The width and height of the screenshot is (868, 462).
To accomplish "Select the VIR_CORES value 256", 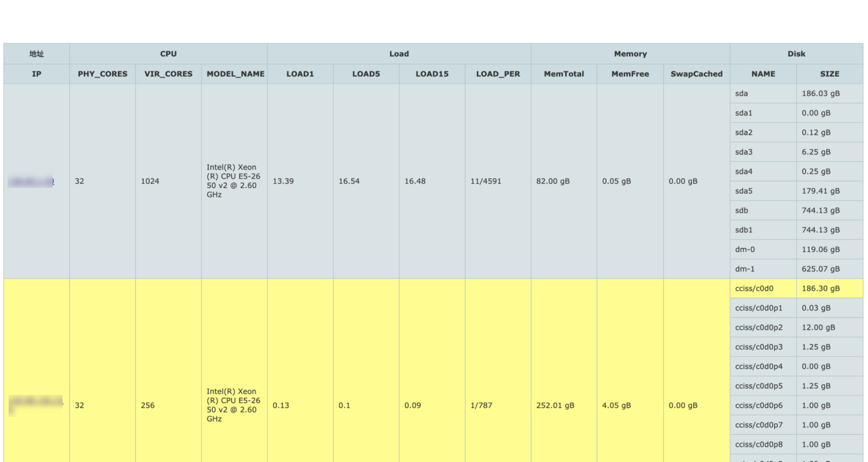I will 148,405.
